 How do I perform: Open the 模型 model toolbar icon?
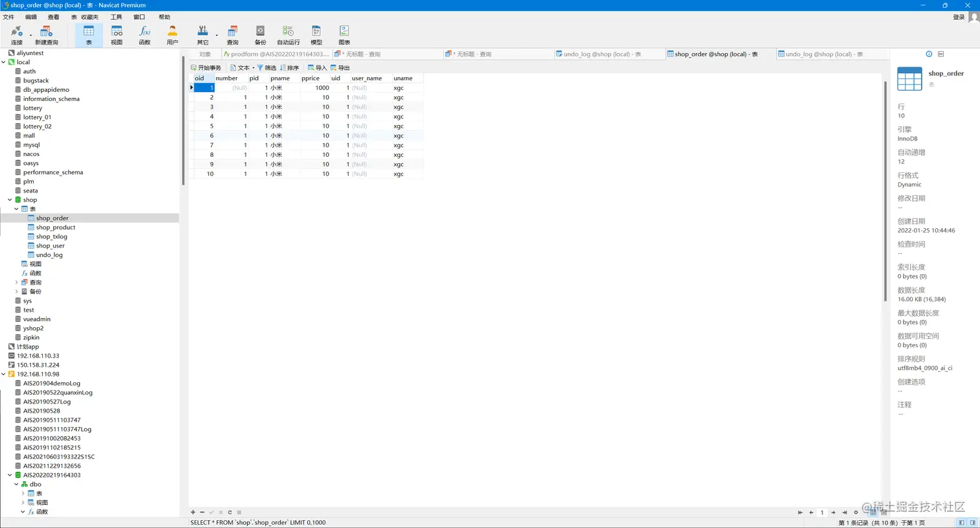tap(316, 35)
